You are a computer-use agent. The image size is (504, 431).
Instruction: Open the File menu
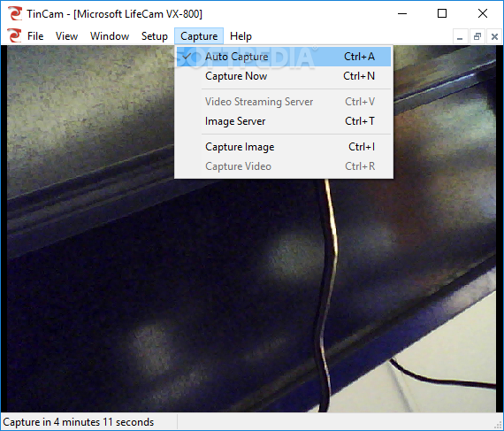[35, 36]
